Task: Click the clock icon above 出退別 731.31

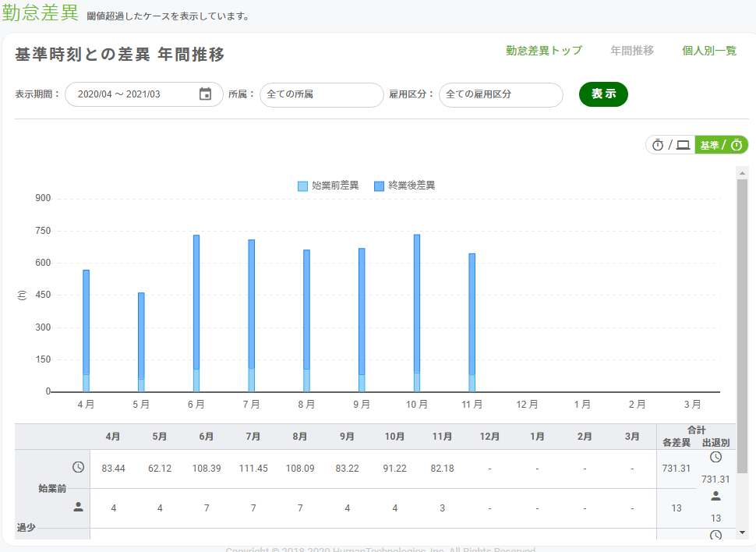Action: [716, 457]
